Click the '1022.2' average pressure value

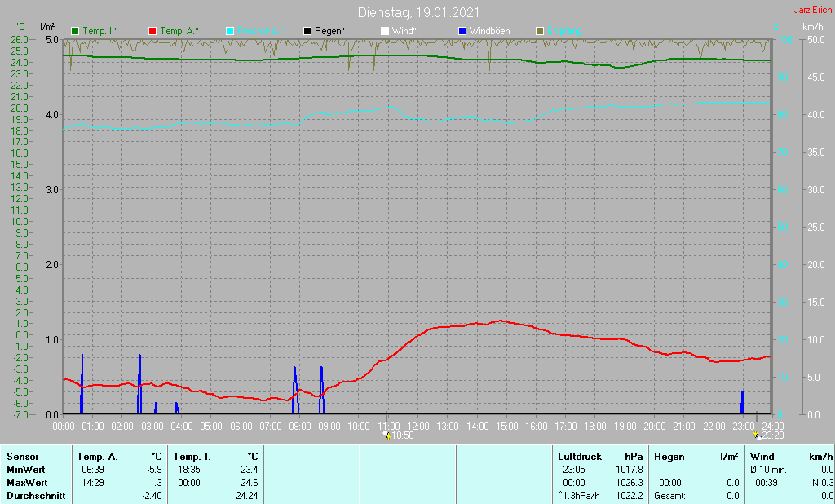pyautogui.click(x=630, y=496)
